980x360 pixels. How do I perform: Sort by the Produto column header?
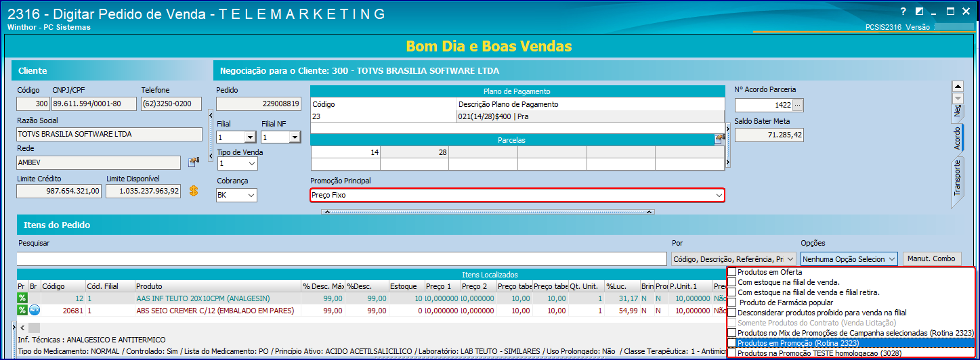tap(217, 286)
